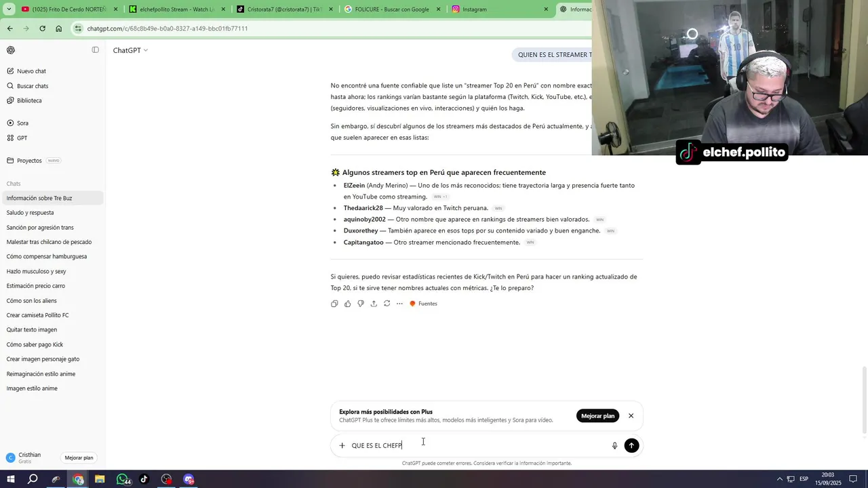Collapse the sidebar with the panel icon
The width and height of the screenshot is (868, 488).
coord(95,49)
